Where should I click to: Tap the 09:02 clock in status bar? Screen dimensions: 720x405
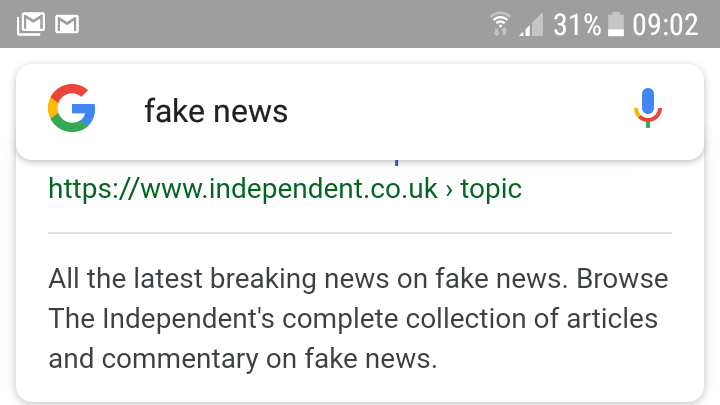[x=665, y=24]
